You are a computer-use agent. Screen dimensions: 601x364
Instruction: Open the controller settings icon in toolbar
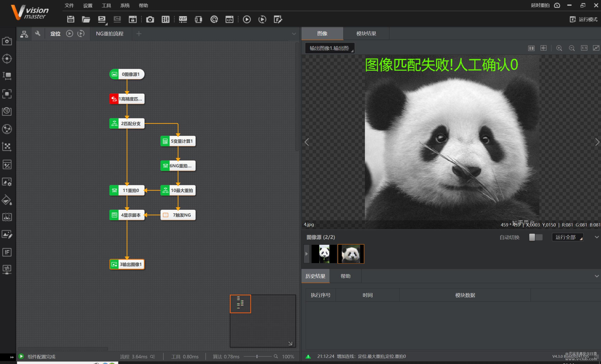tap(166, 19)
